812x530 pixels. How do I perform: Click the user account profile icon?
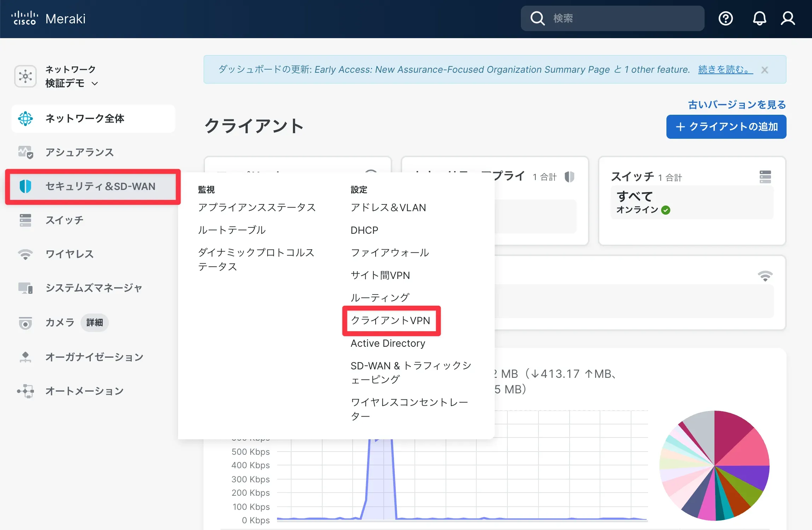(x=788, y=18)
